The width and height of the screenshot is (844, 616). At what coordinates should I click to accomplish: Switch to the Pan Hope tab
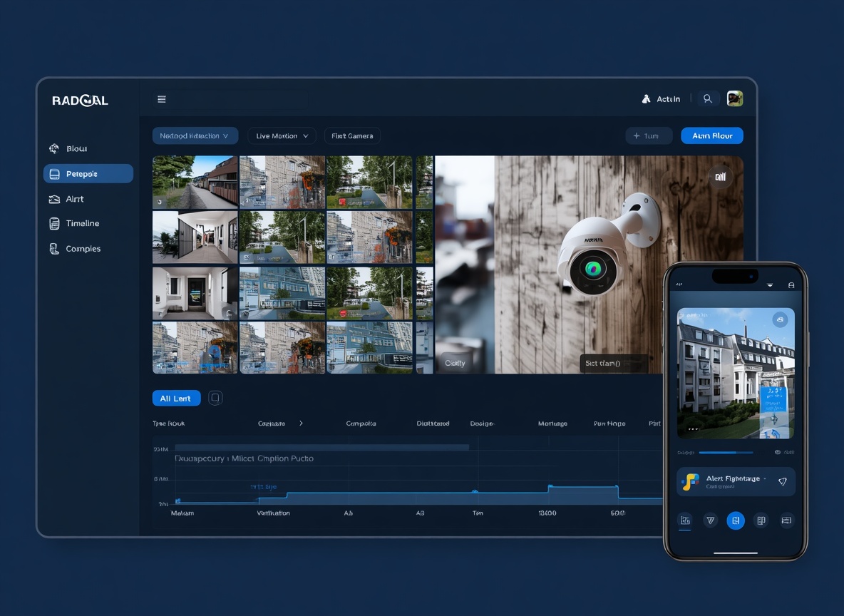point(609,423)
